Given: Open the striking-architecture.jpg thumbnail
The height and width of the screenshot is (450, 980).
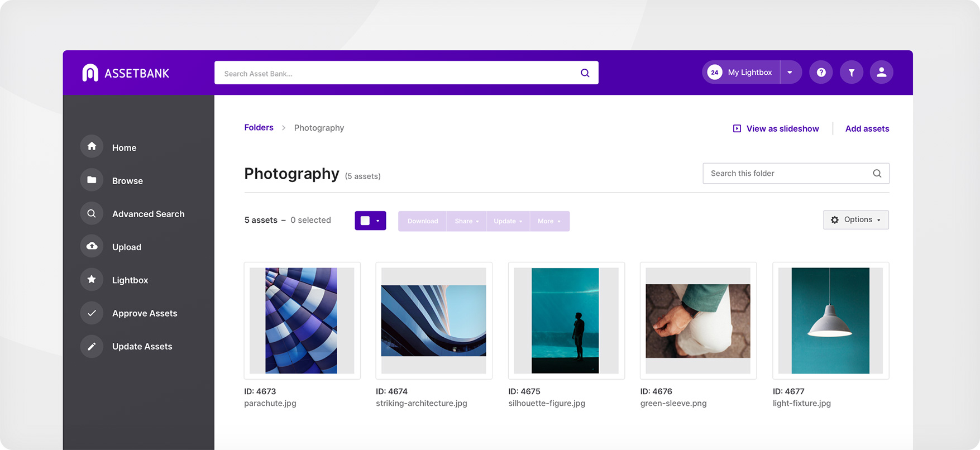Looking at the screenshot, I should (434, 320).
